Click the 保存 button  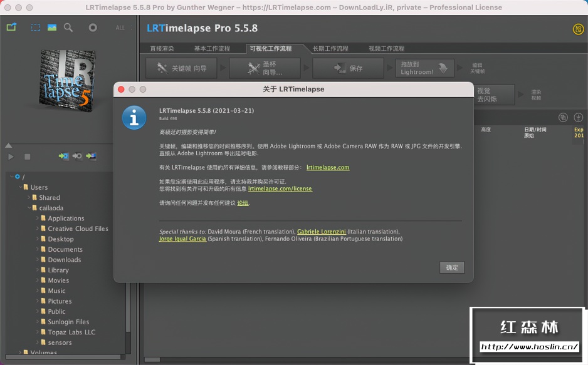coord(348,68)
